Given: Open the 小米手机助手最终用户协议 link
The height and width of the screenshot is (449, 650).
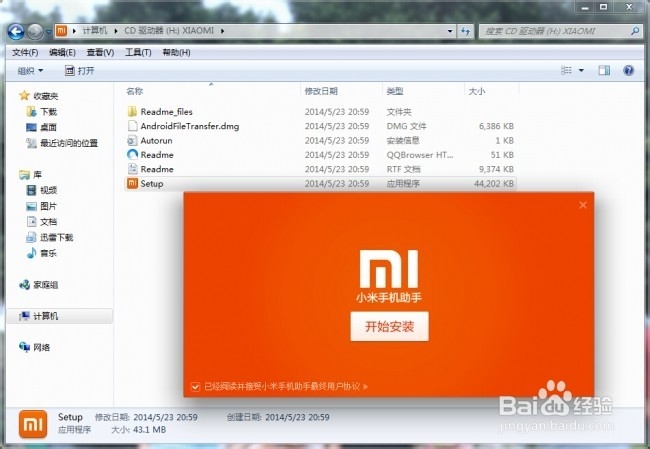Looking at the screenshot, I should (x=311, y=386).
